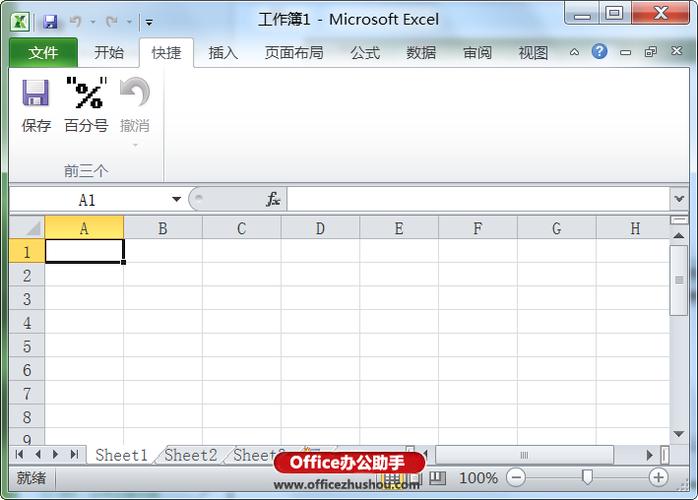698x500 pixels.
Task: Click the horizontal scrollbar thumb
Action: [524, 455]
